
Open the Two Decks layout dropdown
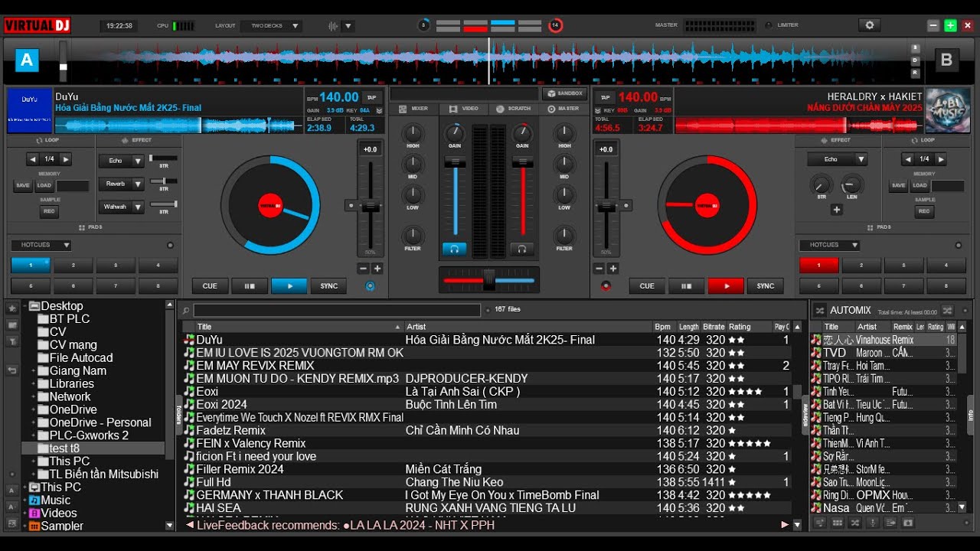tap(271, 26)
